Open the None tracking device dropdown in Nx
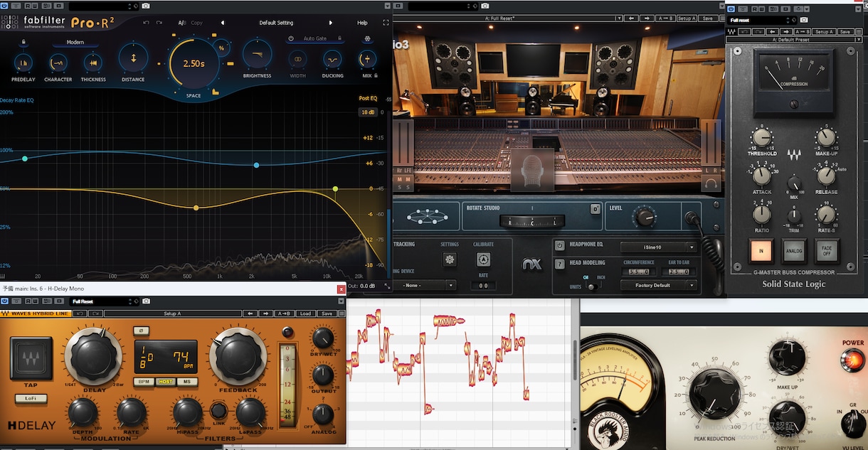Screen dimensions: 868x450 (425, 285)
